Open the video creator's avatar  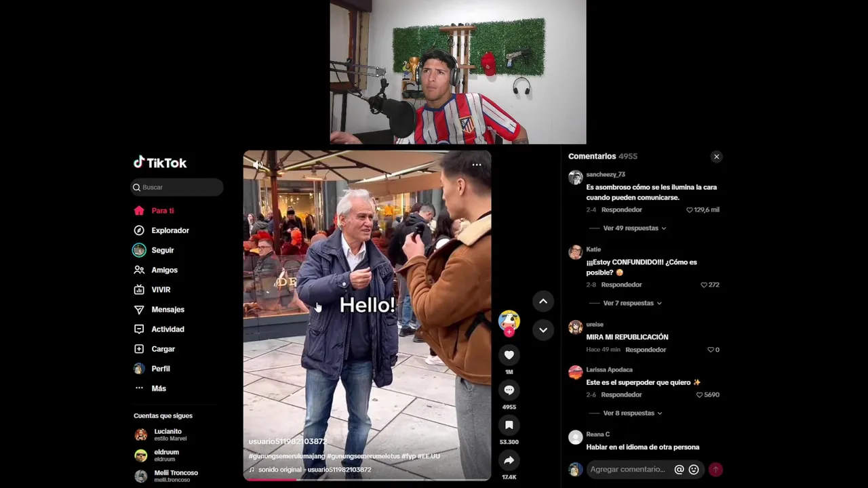pos(509,320)
